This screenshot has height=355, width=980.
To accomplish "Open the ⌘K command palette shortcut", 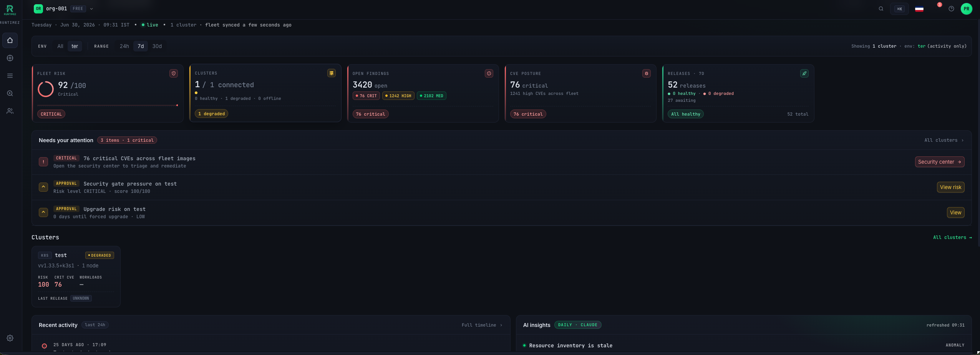I will [x=899, y=9].
